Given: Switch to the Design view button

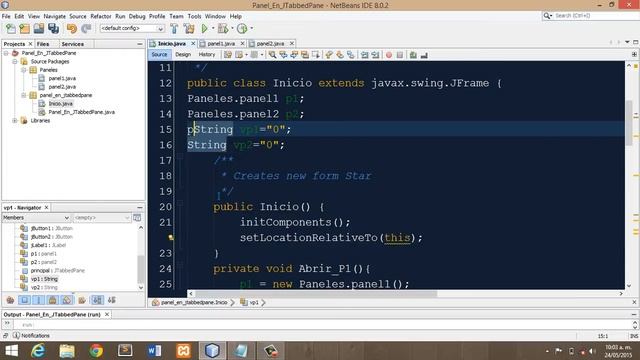Looking at the screenshot, I should tap(183, 54).
